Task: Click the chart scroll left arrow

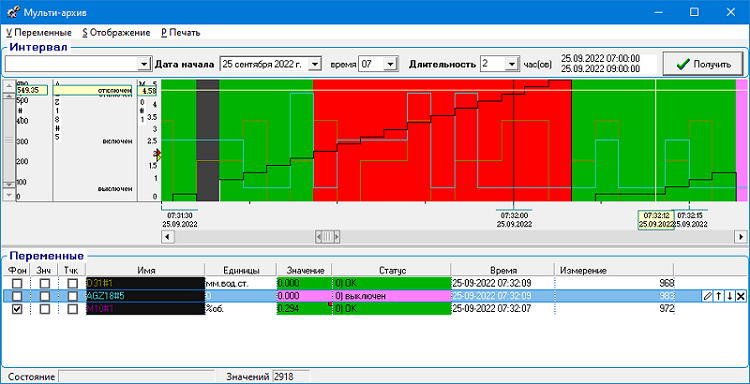Action: point(167,236)
